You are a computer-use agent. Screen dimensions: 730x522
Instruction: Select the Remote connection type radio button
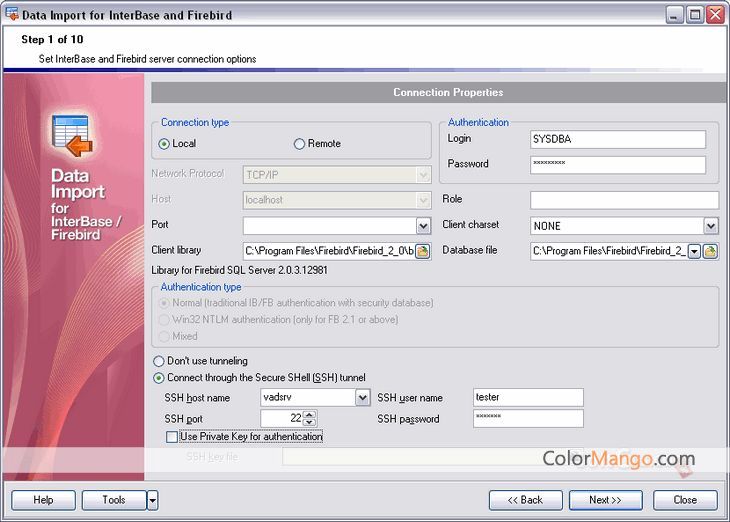(299, 144)
